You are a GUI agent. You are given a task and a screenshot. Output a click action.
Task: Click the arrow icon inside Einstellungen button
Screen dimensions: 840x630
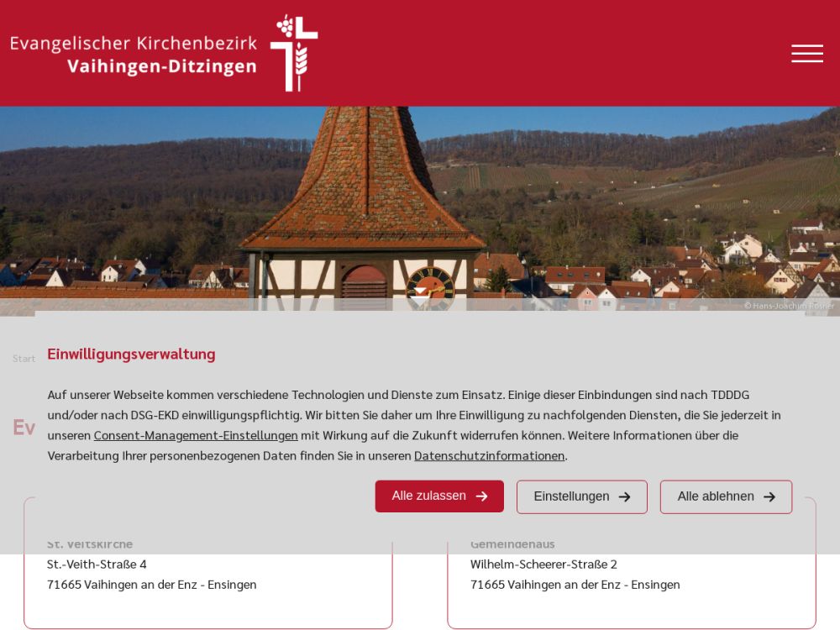click(624, 497)
